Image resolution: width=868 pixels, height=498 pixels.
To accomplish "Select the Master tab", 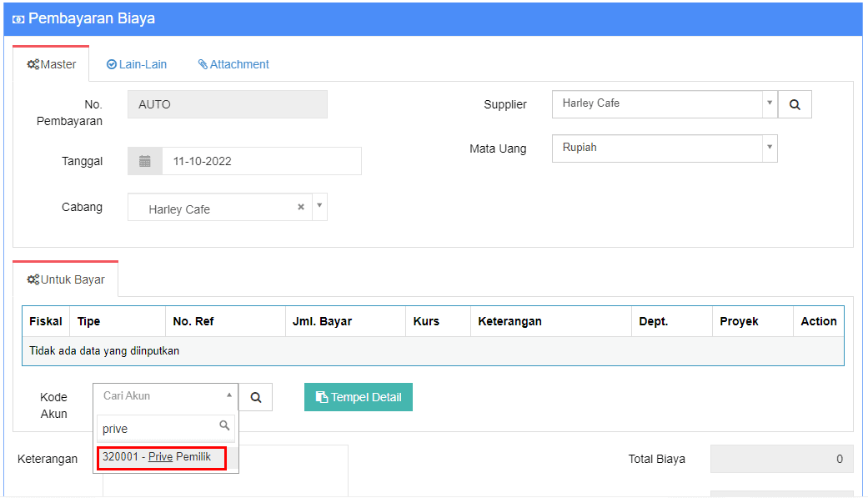I will [52, 64].
